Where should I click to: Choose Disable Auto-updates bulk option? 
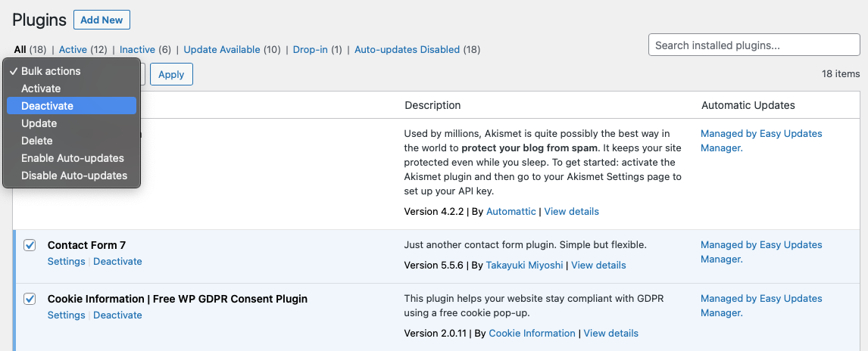pos(73,175)
